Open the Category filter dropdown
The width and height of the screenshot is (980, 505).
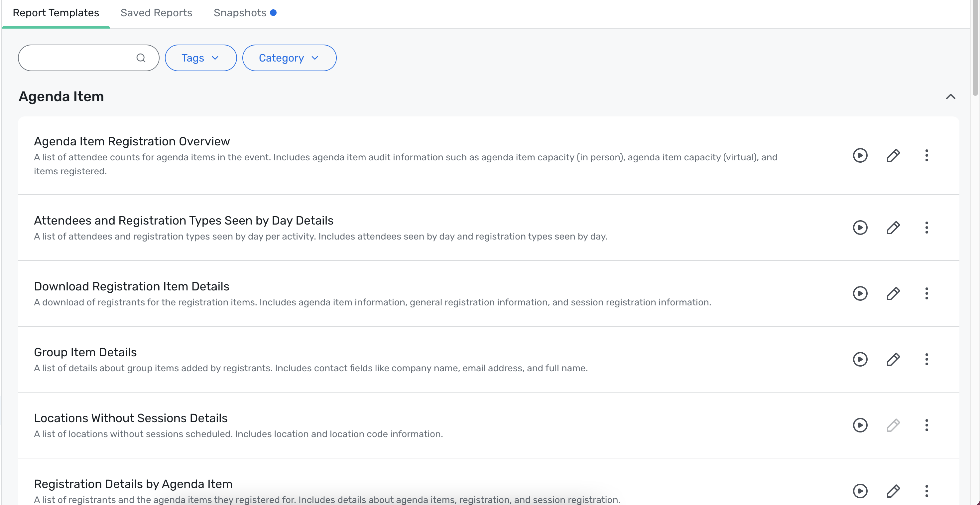tap(289, 58)
